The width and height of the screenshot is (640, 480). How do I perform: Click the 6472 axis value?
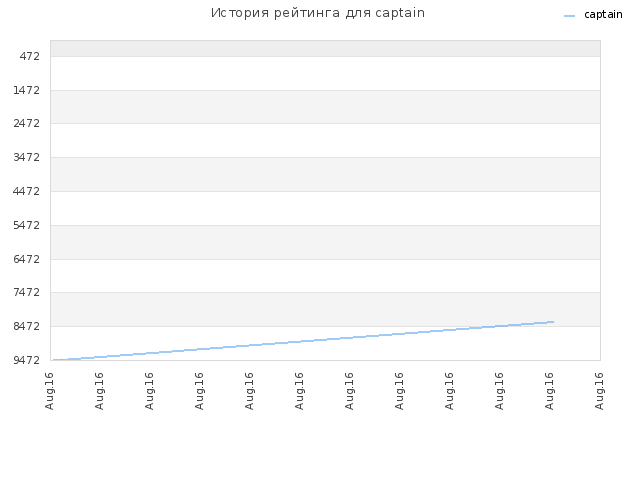(x=27, y=259)
